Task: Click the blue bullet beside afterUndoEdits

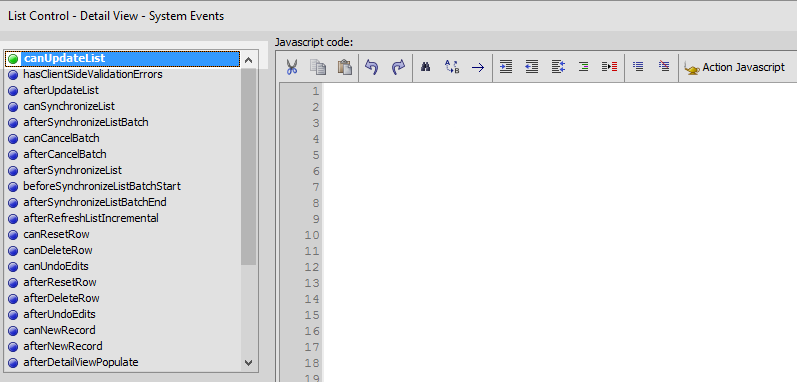Action: (13, 315)
